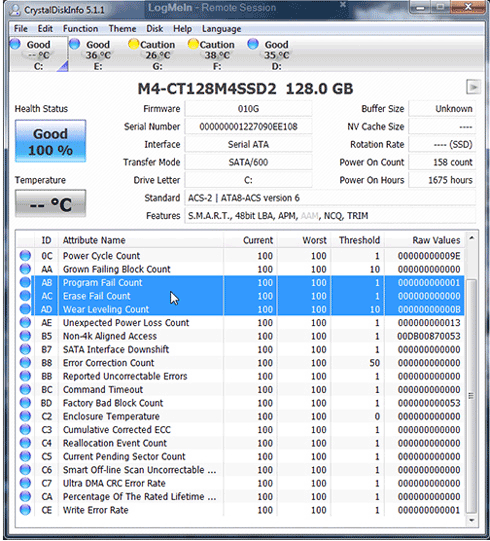This screenshot has height=541, width=490.
Task: Click the status icon of Ultra DMA CRC Error Rate
Action: pyautogui.click(x=25, y=483)
